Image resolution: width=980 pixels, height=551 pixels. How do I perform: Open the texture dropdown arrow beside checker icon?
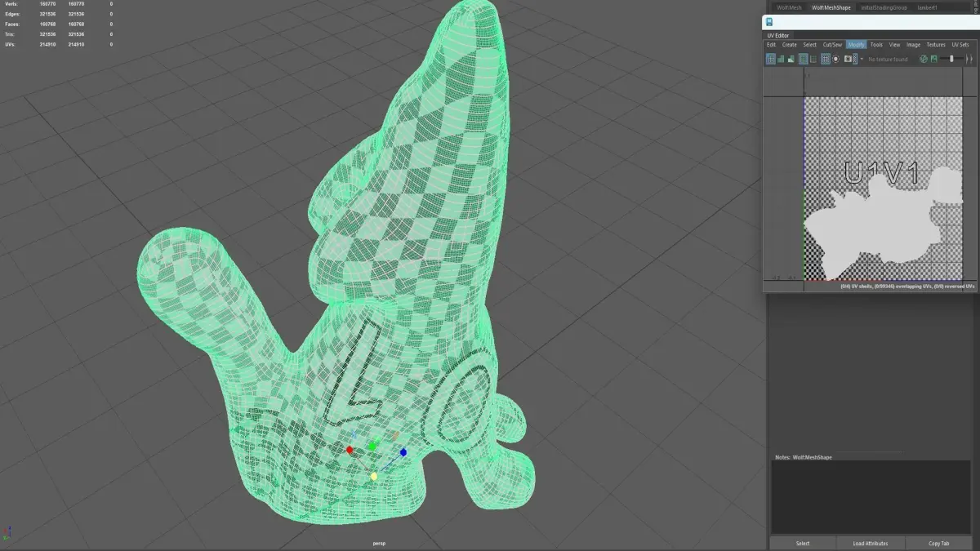point(862,59)
